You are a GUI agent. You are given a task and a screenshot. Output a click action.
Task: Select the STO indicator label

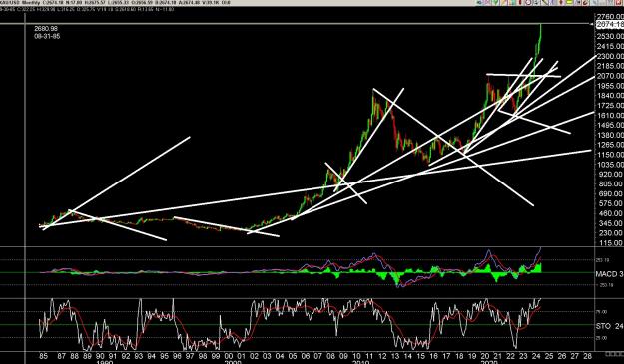click(x=609, y=326)
